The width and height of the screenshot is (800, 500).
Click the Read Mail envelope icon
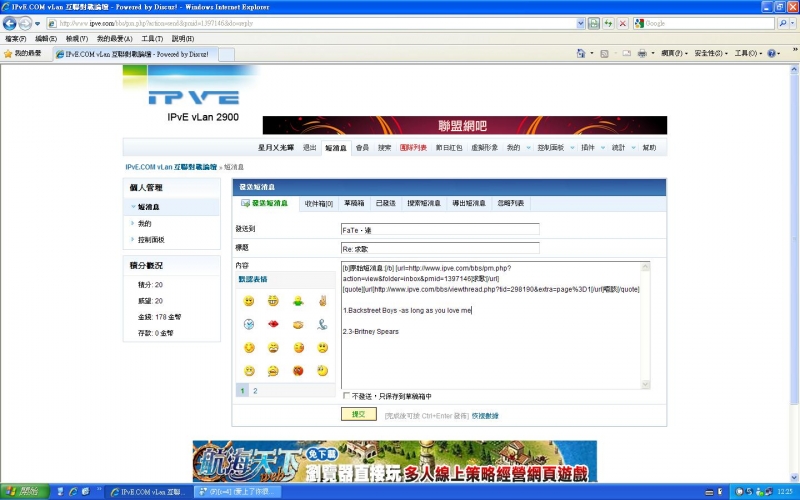coord(627,53)
